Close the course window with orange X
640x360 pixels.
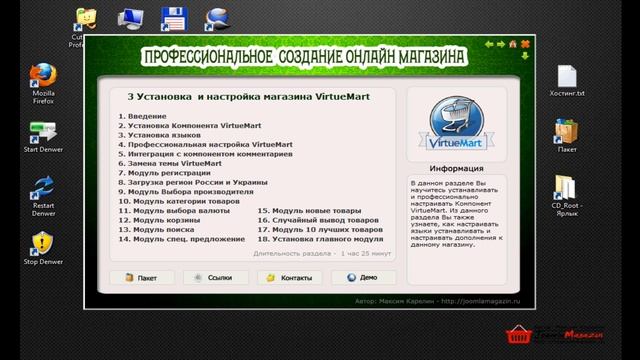525,44
